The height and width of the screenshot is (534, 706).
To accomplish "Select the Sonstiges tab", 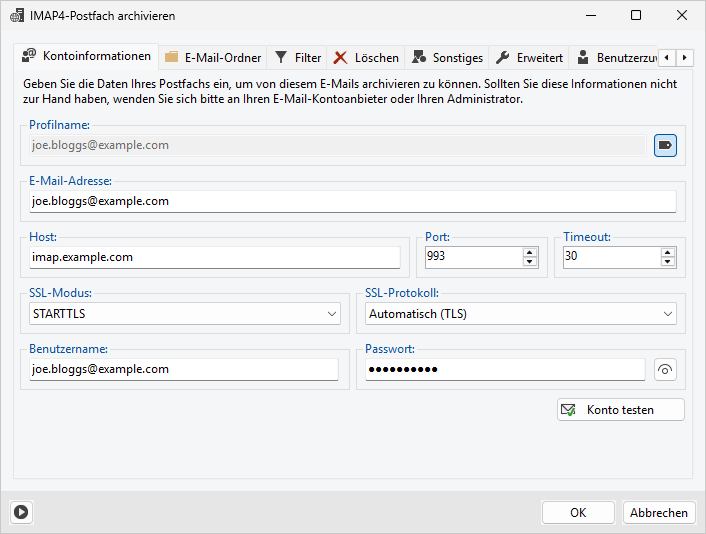I will click(448, 58).
